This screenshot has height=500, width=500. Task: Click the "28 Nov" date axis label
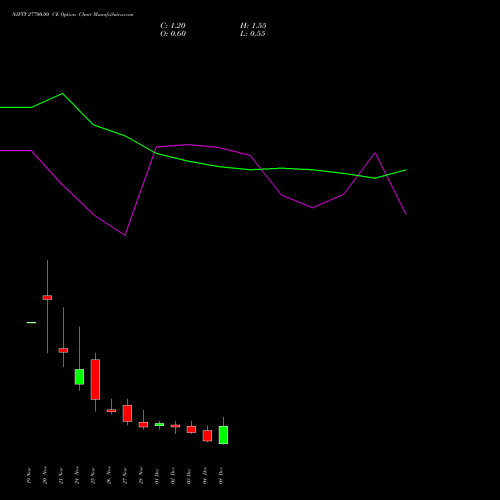pos(141,475)
